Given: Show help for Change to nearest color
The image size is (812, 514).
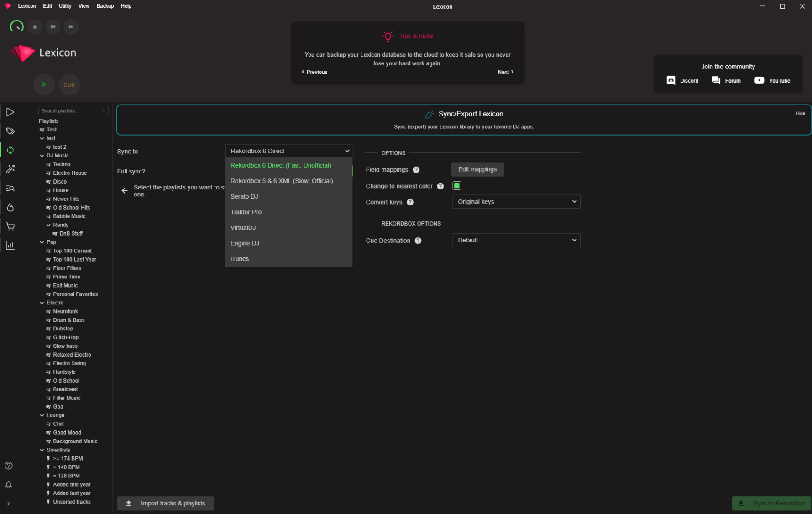Looking at the screenshot, I should [440, 186].
